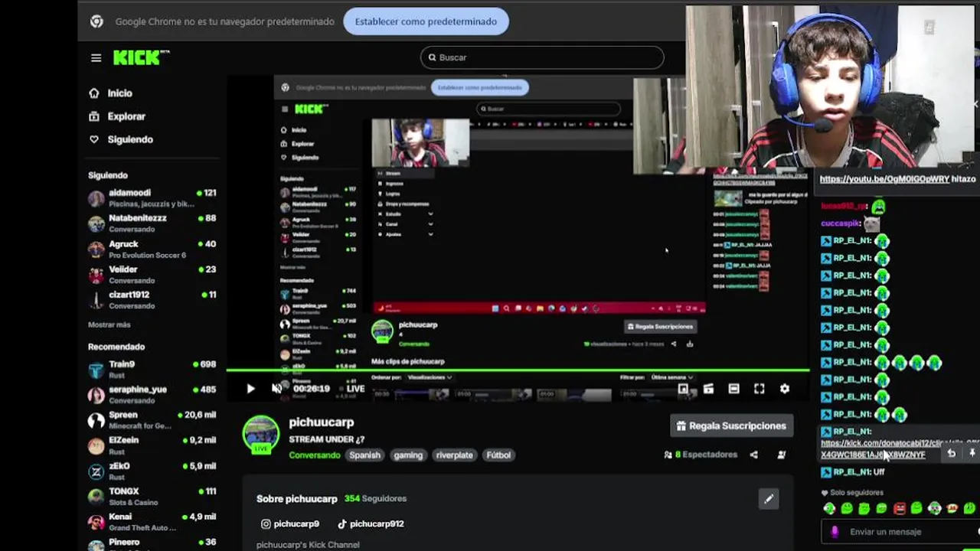
Task: Open player settings gear
Action: pos(785,389)
